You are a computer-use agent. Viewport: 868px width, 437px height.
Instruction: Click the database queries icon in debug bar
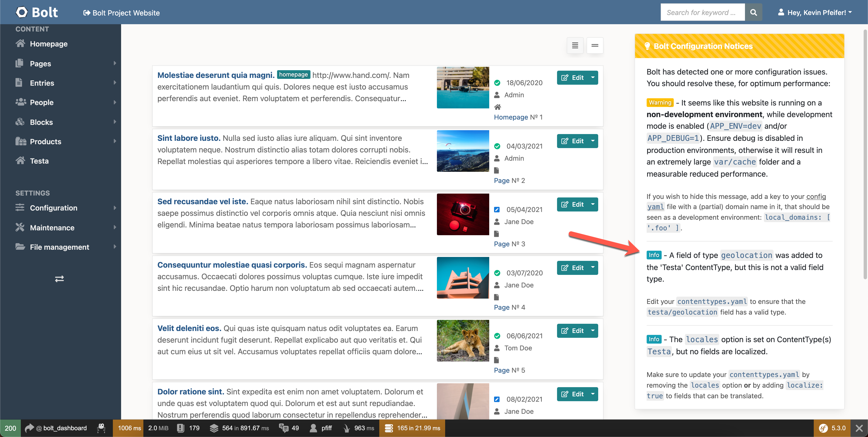point(388,428)
